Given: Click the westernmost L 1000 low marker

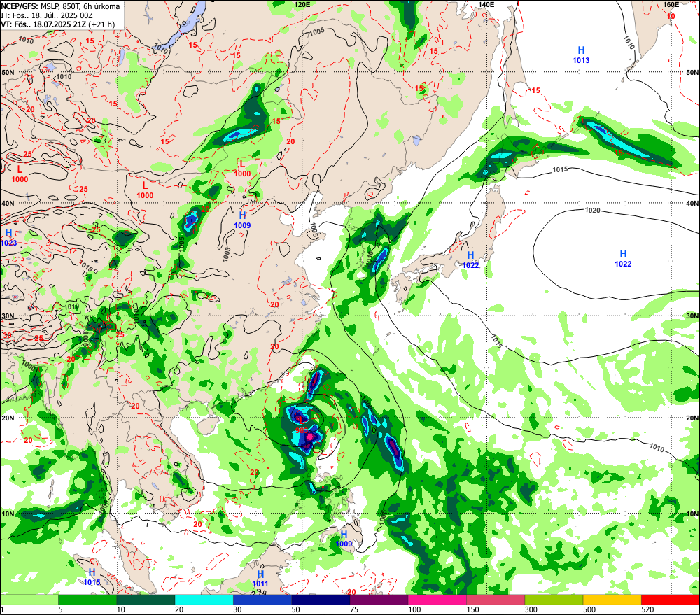Looking at the screenshot, I should (x=20, y=174).
